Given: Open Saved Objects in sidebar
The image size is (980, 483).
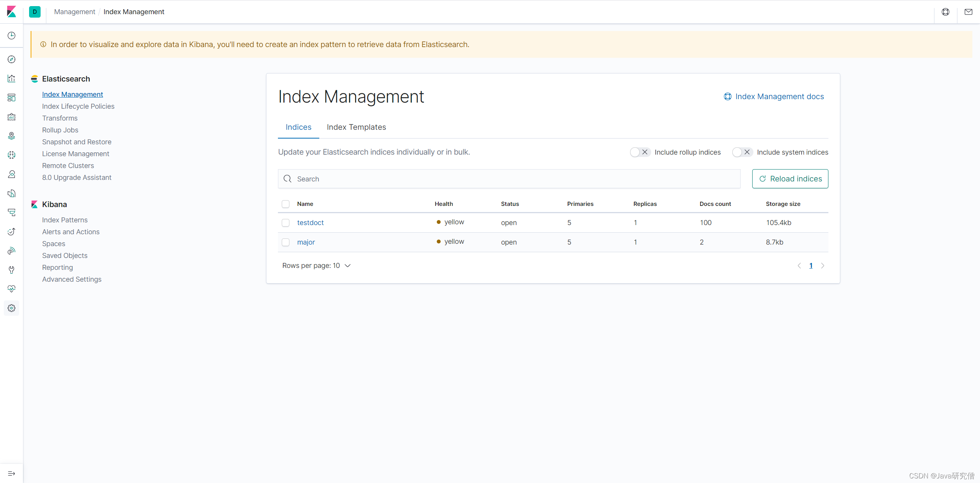Looking at the screenshot, I should (65, 256).
